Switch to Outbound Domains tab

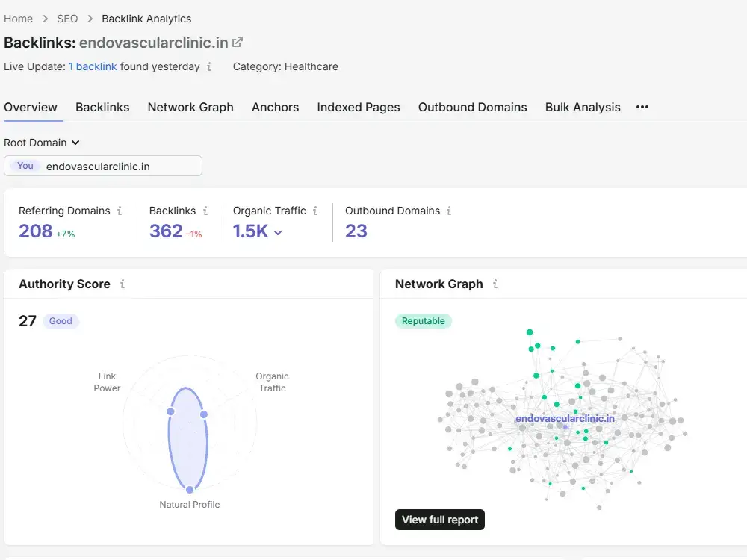pyautogui.click(x=473, y=107)
